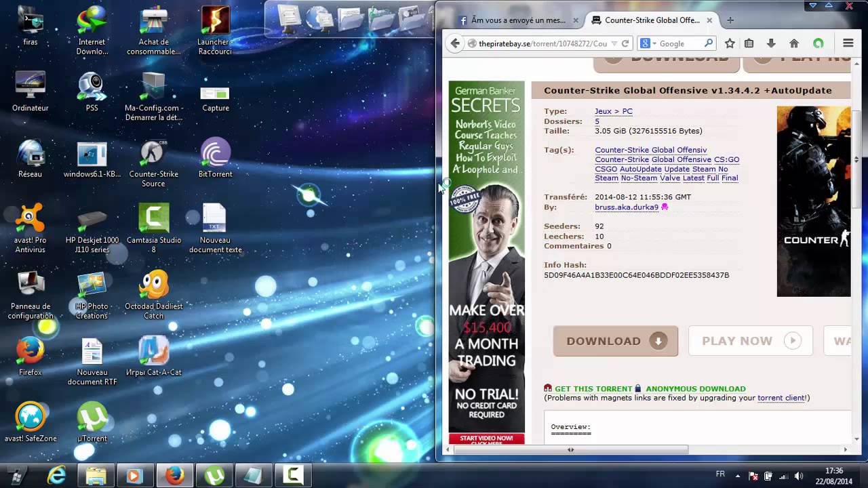The height and width of the screenshot is (488, 868).
Task: Click the AutoUpdate tag link
Action: coord(641,169)
